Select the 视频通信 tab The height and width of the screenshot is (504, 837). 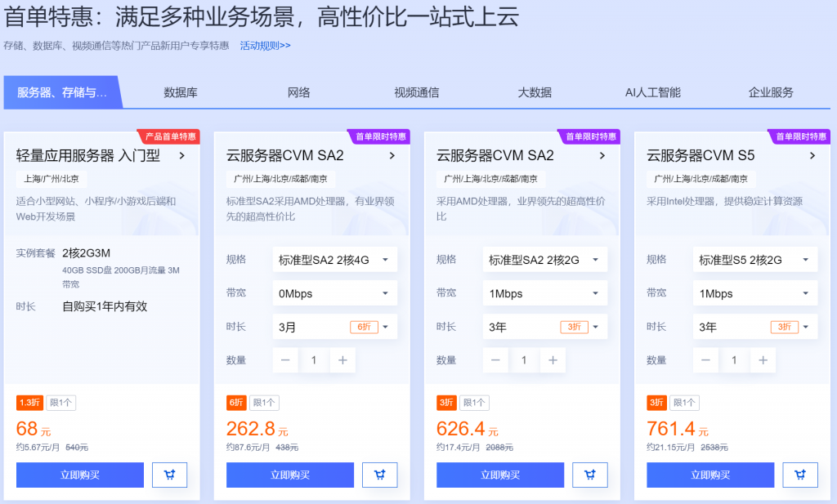pos(416,92)
